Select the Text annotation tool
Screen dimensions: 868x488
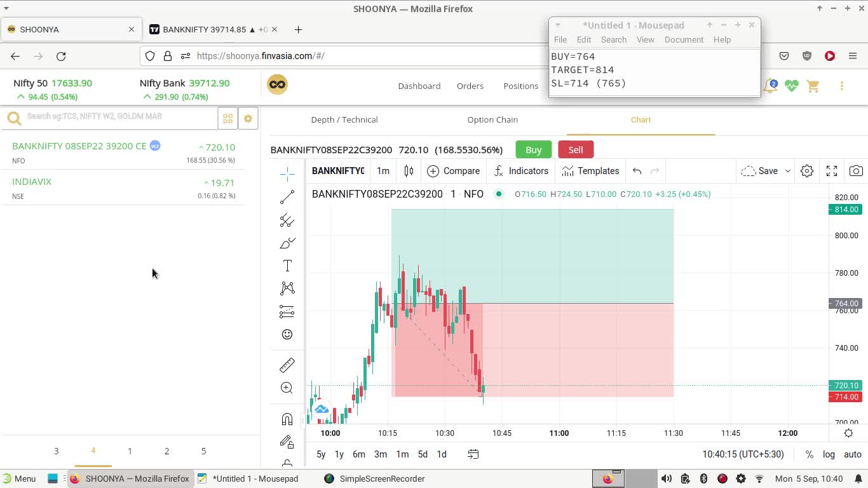tap(287, 266)
